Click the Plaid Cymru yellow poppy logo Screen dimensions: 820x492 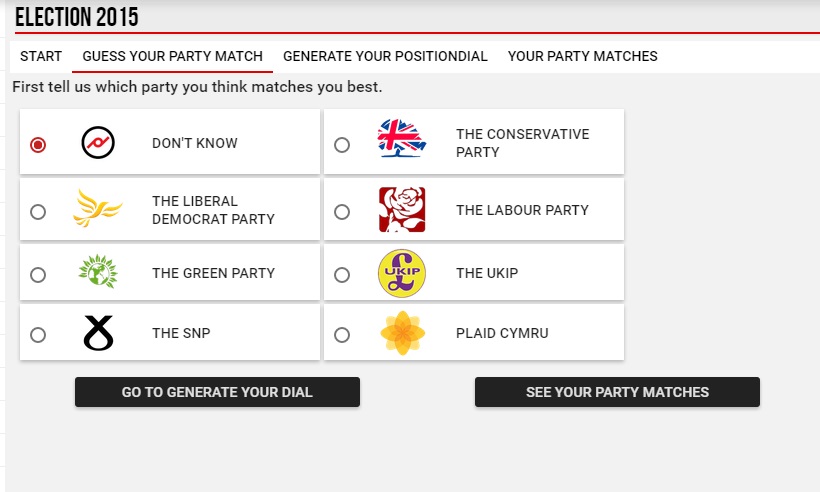402,333
